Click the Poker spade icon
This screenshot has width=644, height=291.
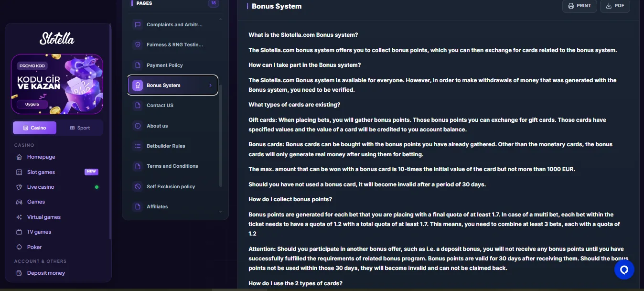pos(19,247)
